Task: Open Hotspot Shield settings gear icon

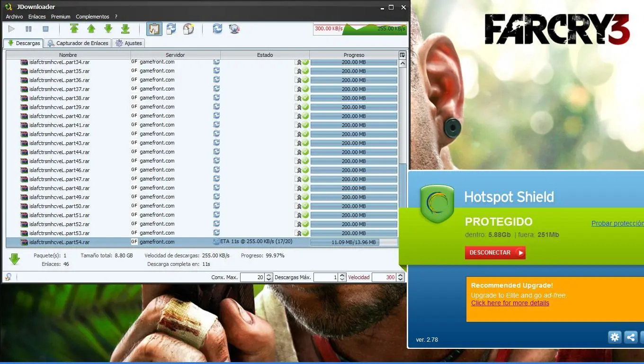Action: (x=615, y=337)
